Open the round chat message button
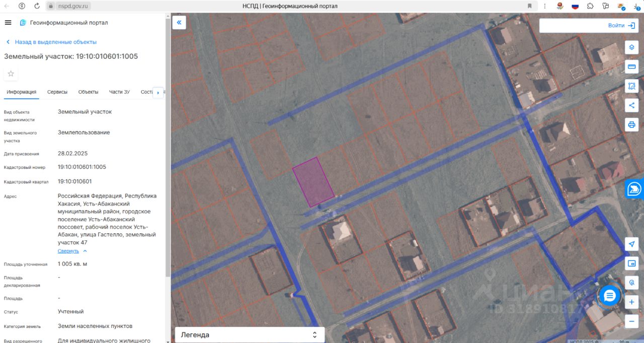The image size is (644, 343). click(610, 296)
